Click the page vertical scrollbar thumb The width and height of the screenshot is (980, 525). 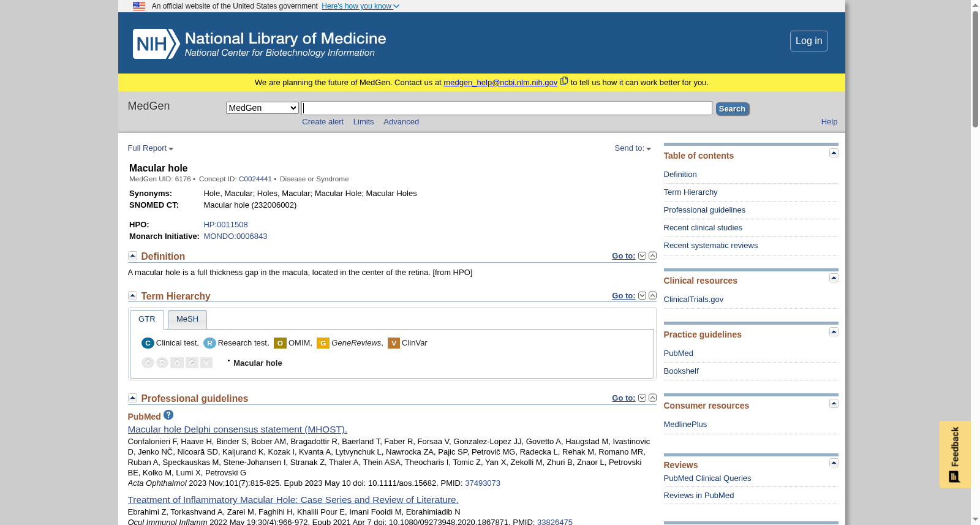975,69
